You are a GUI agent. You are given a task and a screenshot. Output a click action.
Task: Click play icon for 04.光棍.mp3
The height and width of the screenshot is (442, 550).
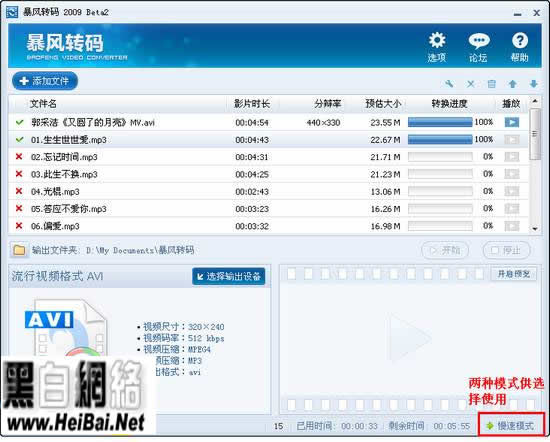coord(512,191)
